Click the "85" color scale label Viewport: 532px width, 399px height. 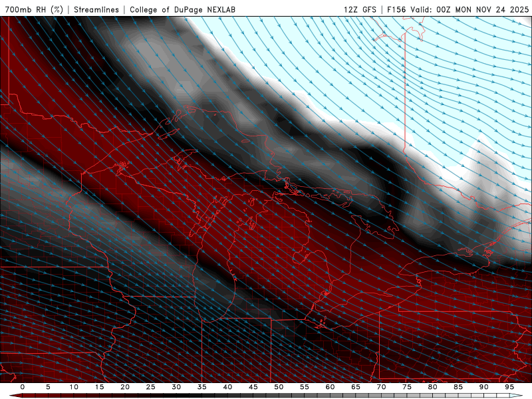pyautogui.click(x=458, y=387)
